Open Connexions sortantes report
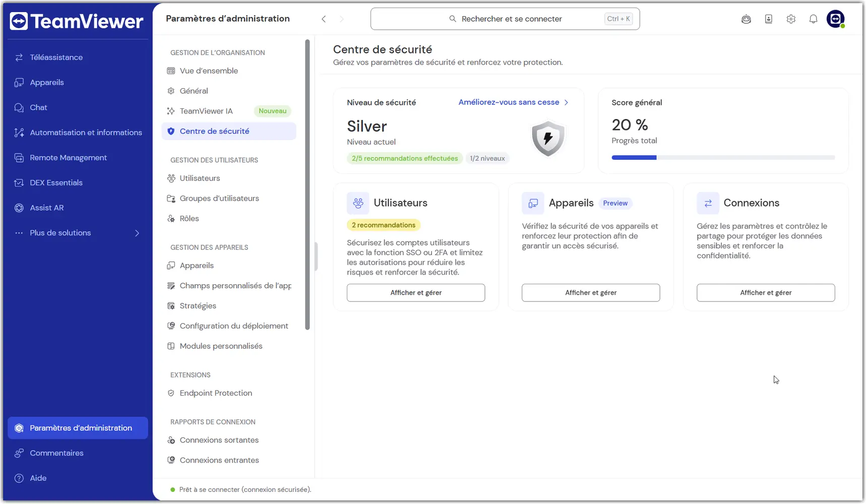The height and width of the screenshot is (504, 866). pyautogui.click(x=229, y=440)
